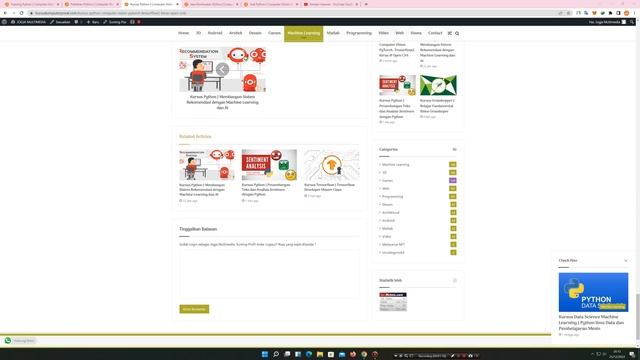Select the highlighted Machine Learning menu item
Screen dimensions: 640x360
(304, 33)
